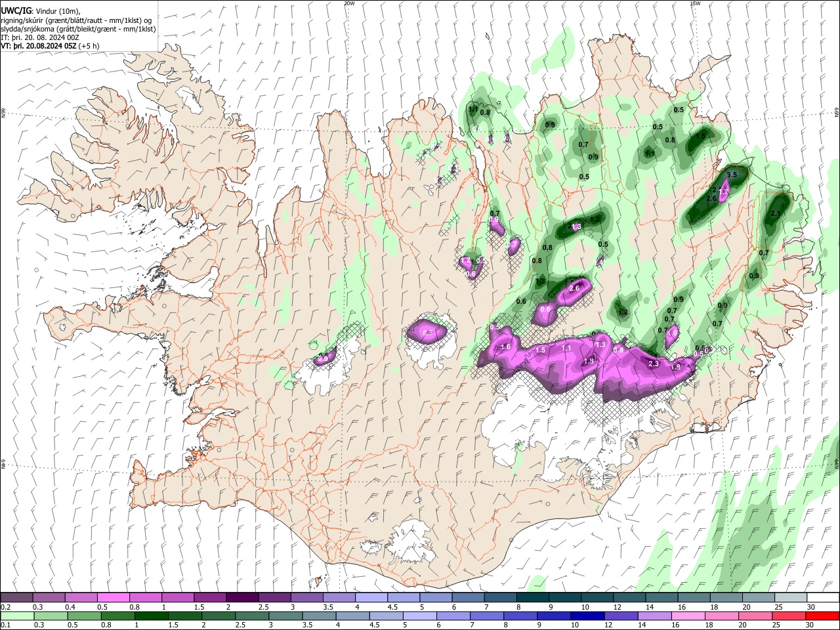Select the '3.5' precipitation value in the east
Screen dimensions: 840x630
(733, 175)
